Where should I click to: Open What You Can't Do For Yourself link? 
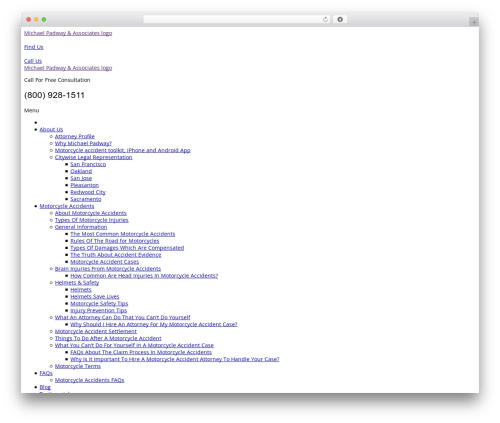134,346
